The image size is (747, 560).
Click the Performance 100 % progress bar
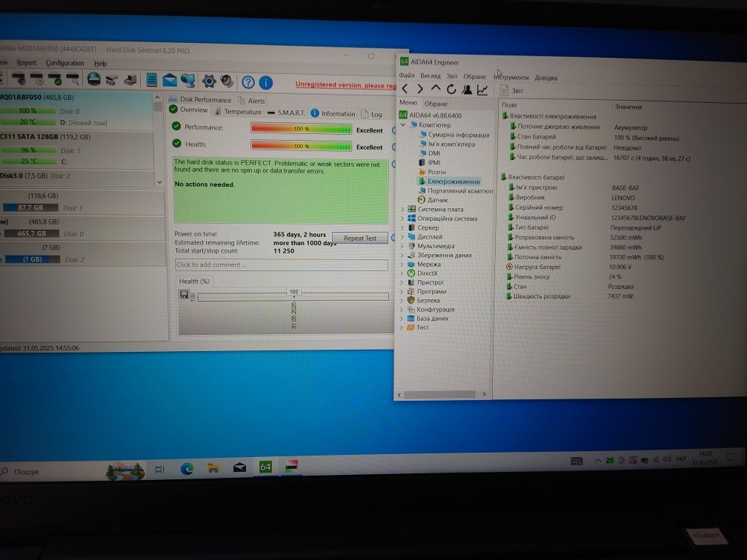(301, 129)
